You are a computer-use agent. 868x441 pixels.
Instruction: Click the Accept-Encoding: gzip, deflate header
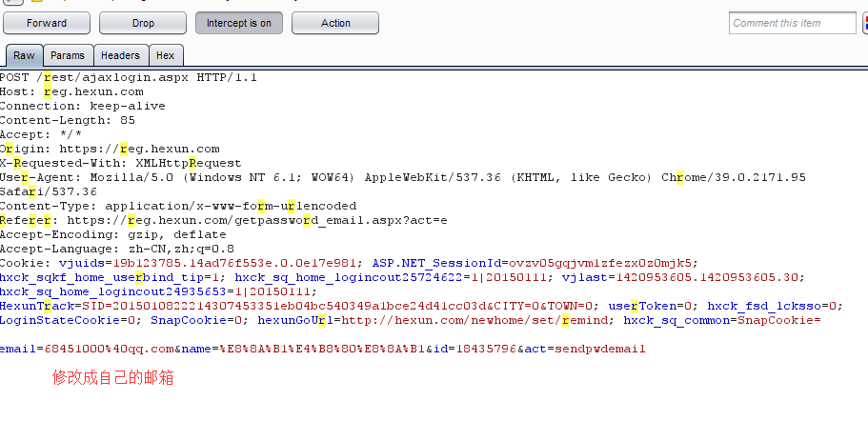(113, 235)
